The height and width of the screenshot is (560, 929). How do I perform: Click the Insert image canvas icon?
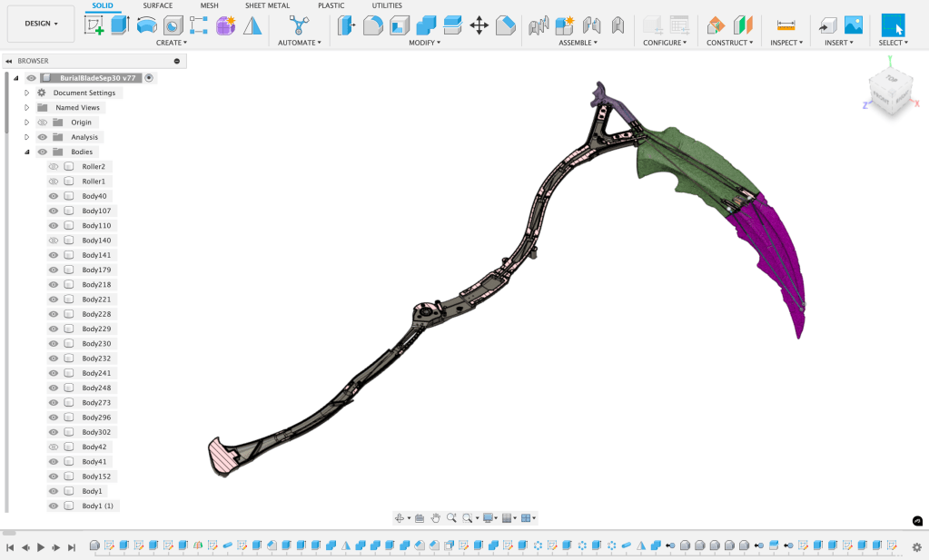click(853, 25)
